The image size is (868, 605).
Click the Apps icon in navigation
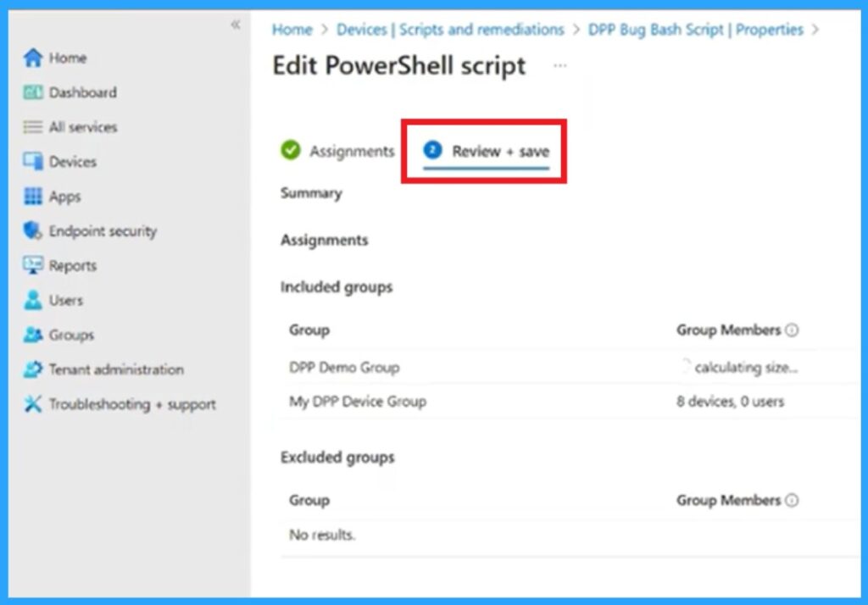(x=35, y=197)
